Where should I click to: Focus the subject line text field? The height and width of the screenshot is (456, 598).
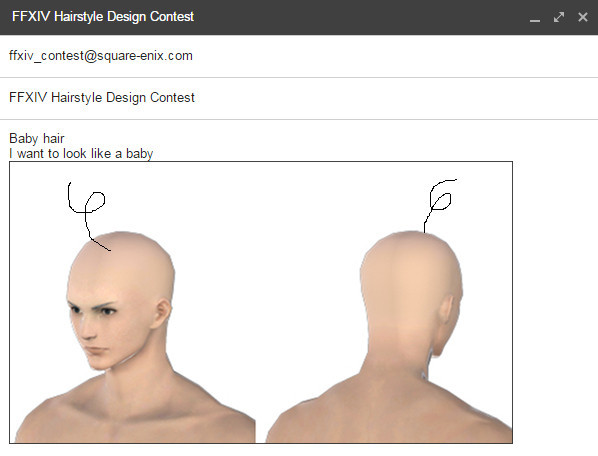[x=299, y=98]
